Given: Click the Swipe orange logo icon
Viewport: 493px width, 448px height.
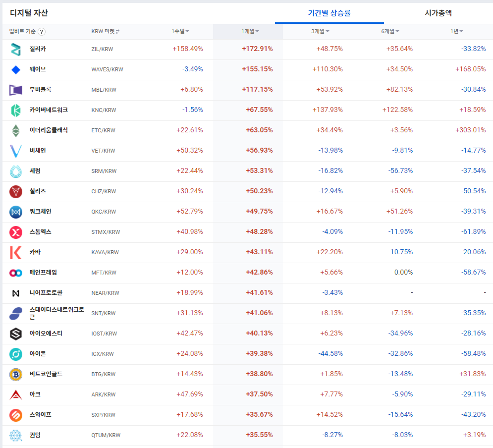Looking at the screenshot, I should pos(16,415).
